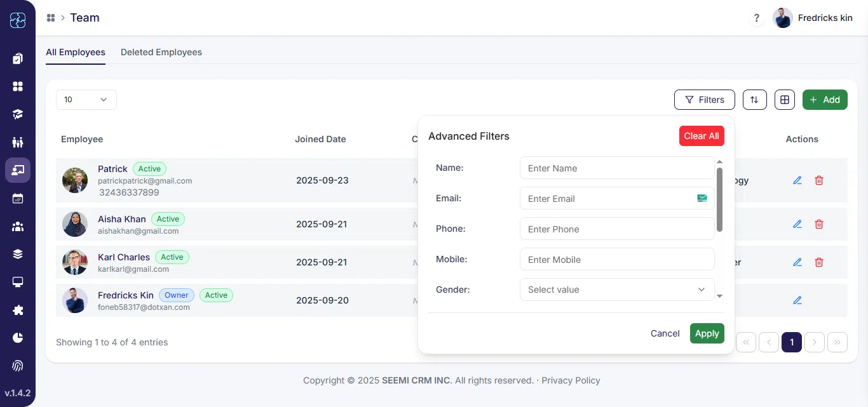Edit Fredricks Kin's employee record
This screenshot has width=868, height=407.
click(x=797, y=300)
